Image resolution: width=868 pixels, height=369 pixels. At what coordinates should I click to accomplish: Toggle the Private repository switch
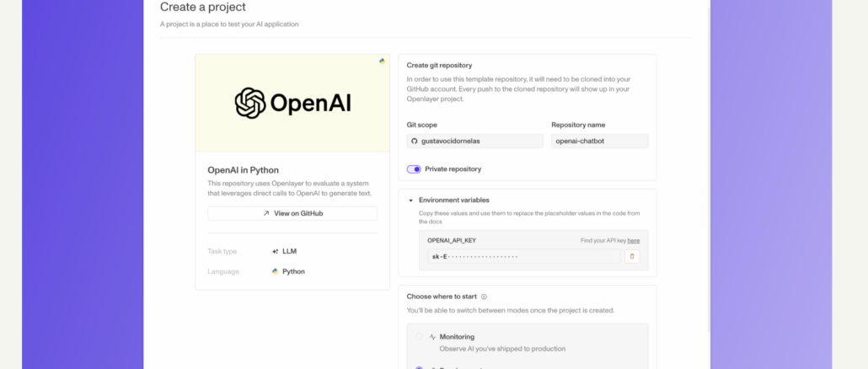[x=414, y=169]
